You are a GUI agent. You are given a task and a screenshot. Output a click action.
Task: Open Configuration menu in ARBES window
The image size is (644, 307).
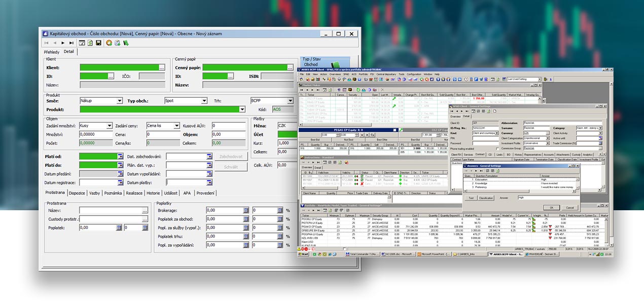pyautogui.click(x=414, y=74)
